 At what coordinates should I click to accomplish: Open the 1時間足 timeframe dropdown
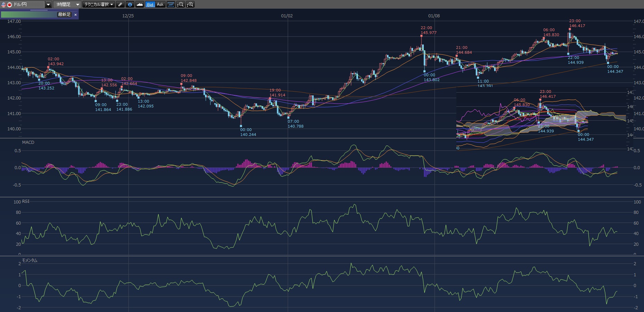pyautogui.click(x=68, y=5)
